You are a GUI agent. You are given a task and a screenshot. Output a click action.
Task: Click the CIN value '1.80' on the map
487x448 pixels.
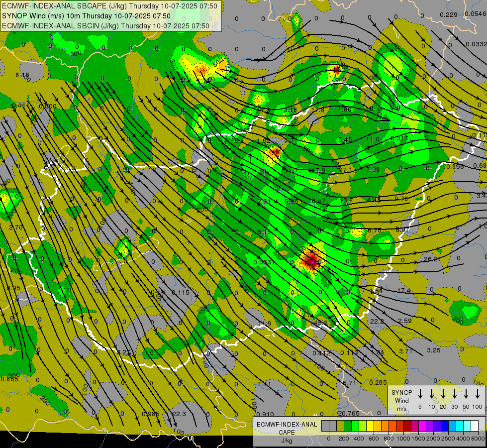345,109
